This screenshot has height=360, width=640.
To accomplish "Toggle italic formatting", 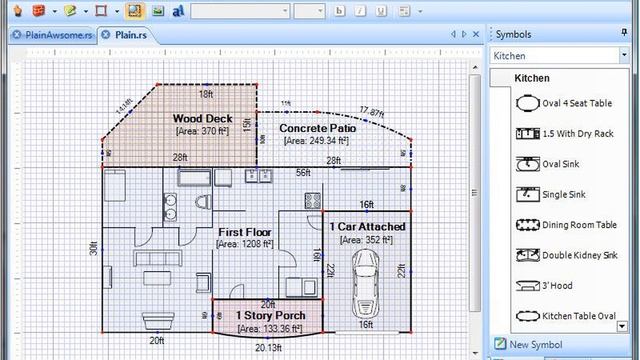I will pos(360,11).
